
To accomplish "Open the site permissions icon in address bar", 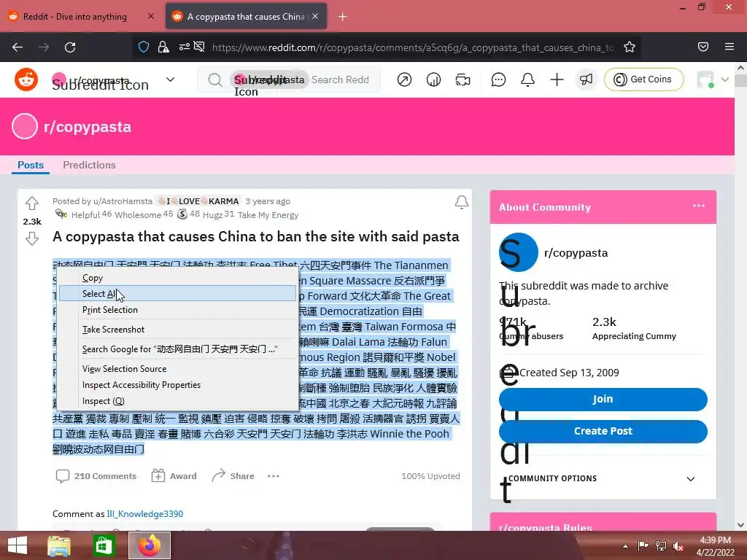I will 185,47.
